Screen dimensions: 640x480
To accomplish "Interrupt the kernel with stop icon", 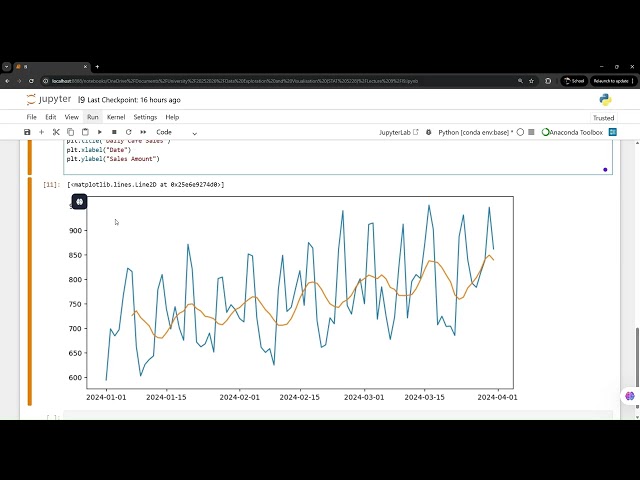I will tap(114, 132).
